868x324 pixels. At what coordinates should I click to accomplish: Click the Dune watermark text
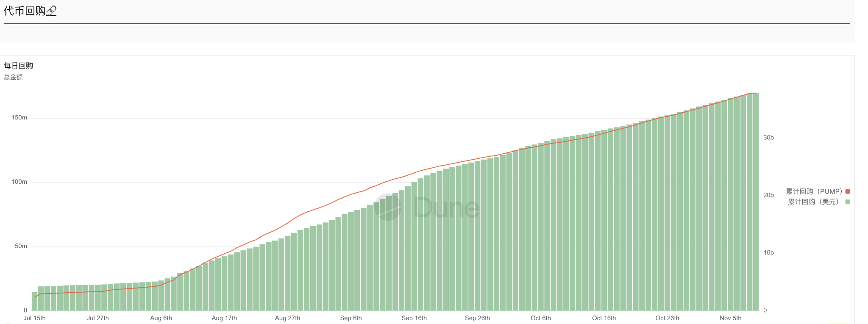click(446, 208)
